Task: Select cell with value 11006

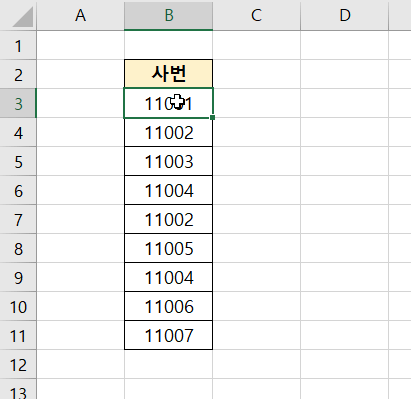Action: tap(168, 306)
